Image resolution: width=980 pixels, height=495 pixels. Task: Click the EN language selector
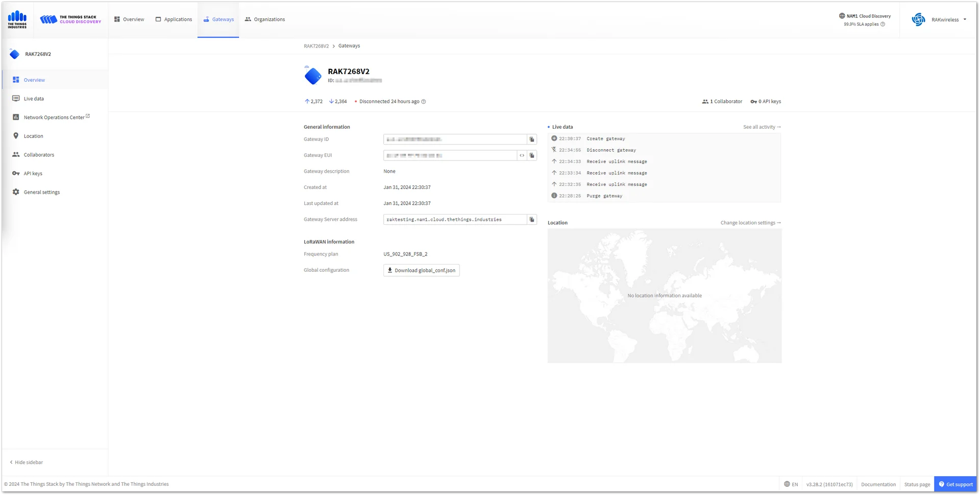click(791, 484)
